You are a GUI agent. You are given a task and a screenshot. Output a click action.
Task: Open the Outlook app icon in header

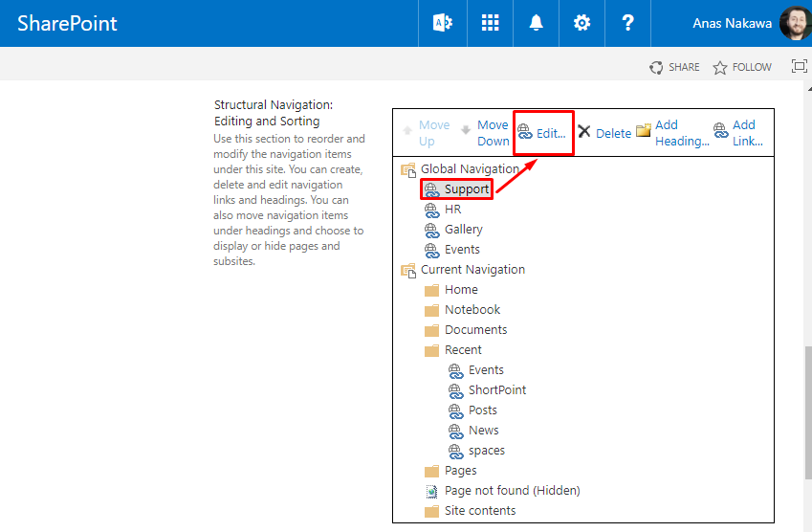pos(442,23)
